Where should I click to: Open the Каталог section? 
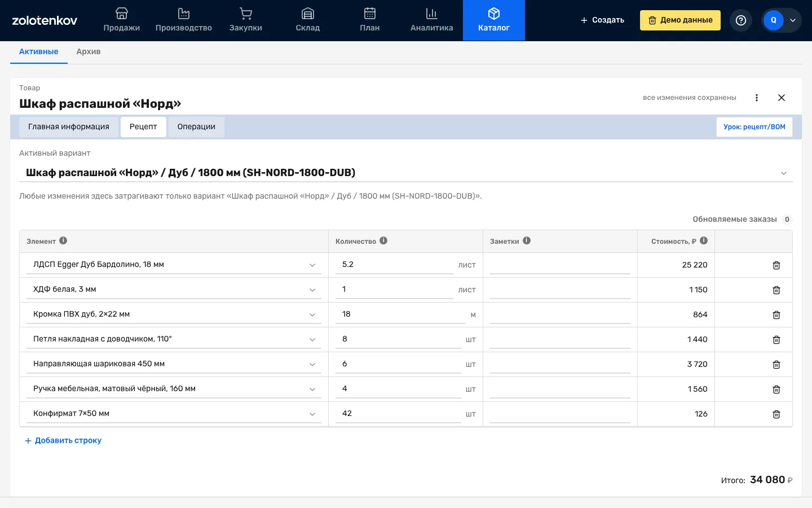(x=494, y=20)
